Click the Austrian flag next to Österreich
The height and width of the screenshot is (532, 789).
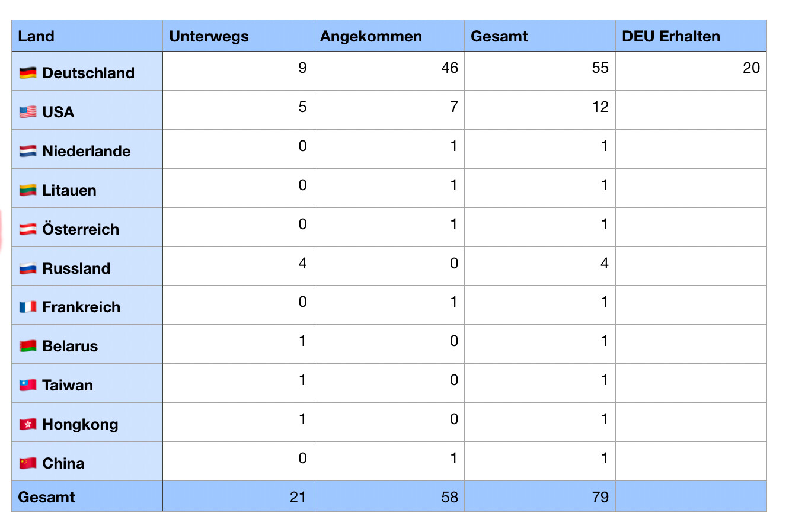coord(28,229)
